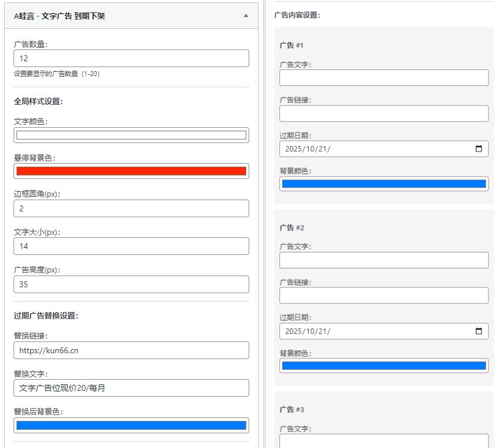Click the widget title A蛙言 - 文字广告 到期下架

point(59,16)
